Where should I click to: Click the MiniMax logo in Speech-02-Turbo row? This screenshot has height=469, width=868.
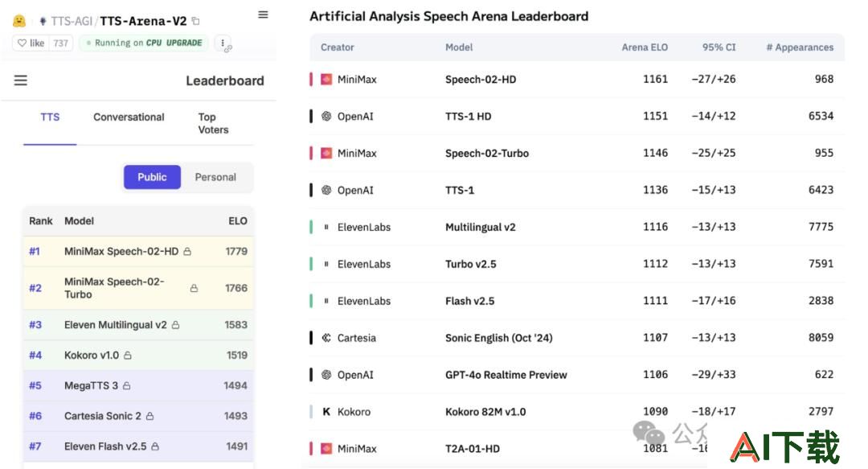click(326, 153)
